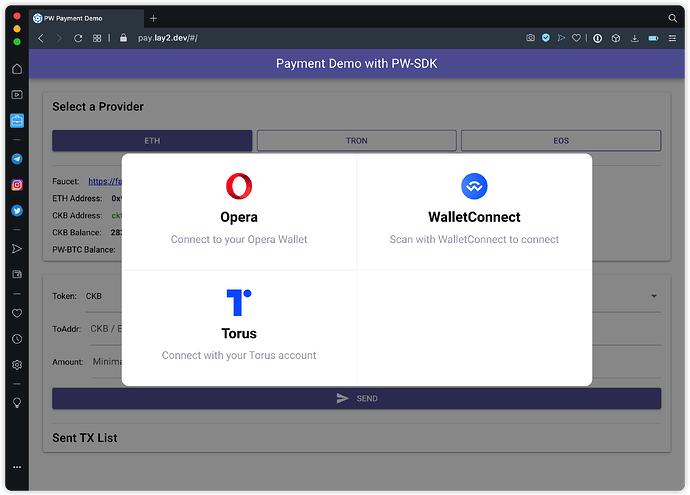
Task: Click the search icon in the tab bar
Action: (672, 18)
